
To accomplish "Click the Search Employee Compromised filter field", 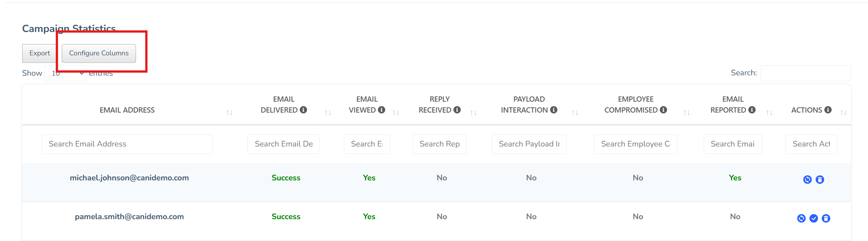I will tap(636, 144).
